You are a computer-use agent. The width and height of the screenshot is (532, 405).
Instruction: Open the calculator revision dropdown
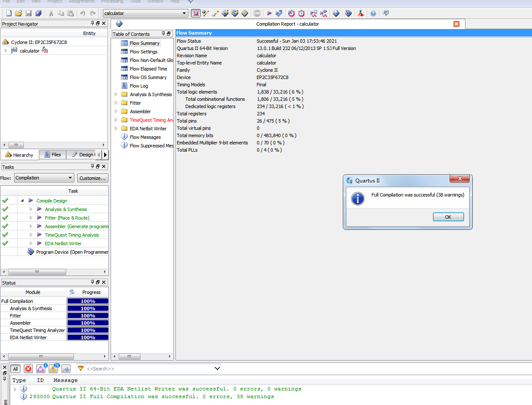click(x=184, y=13)
